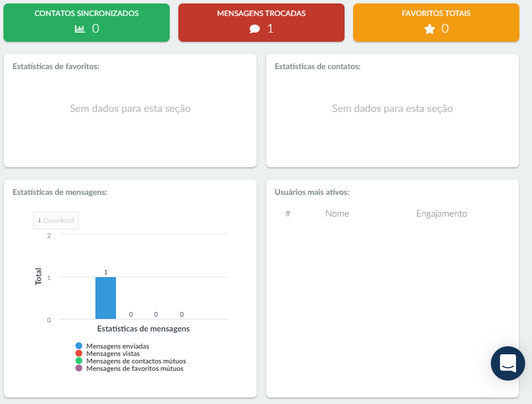532x404 pixels.
Task: Click the Total y-axis label
Action: point(38,277)
